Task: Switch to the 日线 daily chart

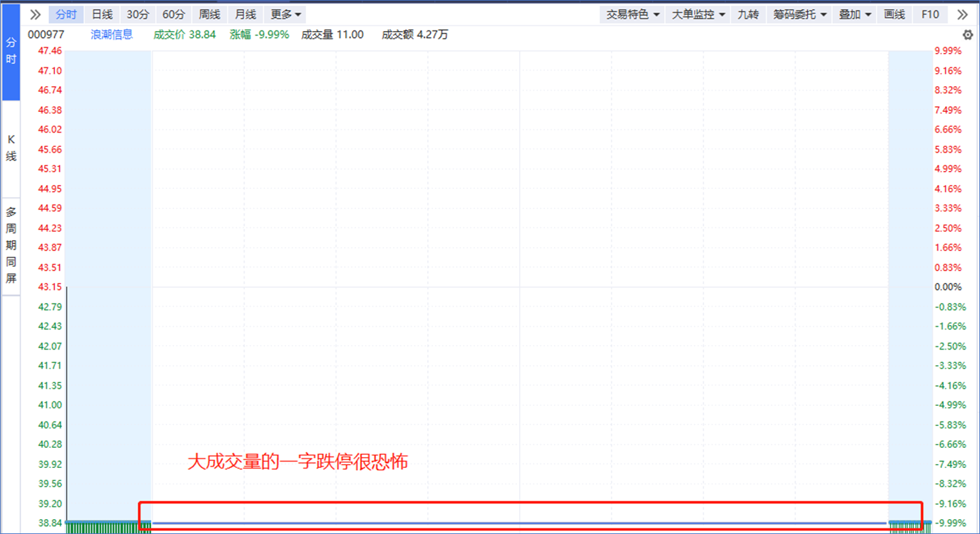Action: pyautogui.click(x=102, y=14)
